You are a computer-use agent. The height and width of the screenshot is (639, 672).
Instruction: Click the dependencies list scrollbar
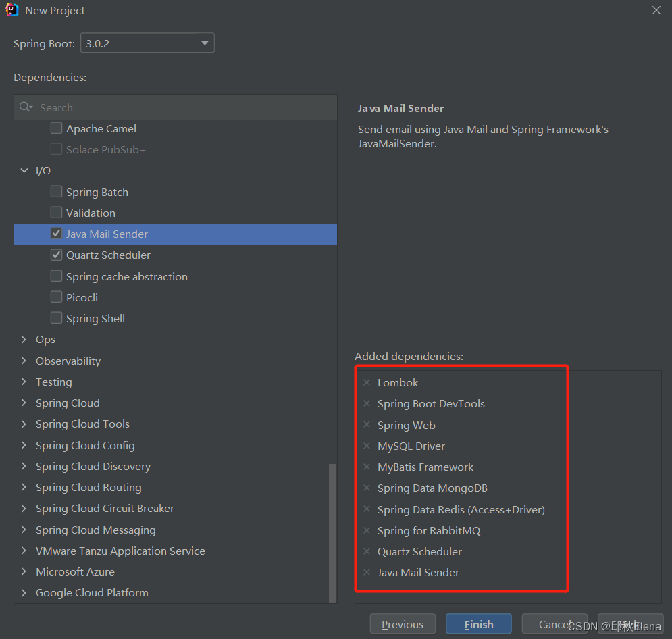[x=332, y=533]
